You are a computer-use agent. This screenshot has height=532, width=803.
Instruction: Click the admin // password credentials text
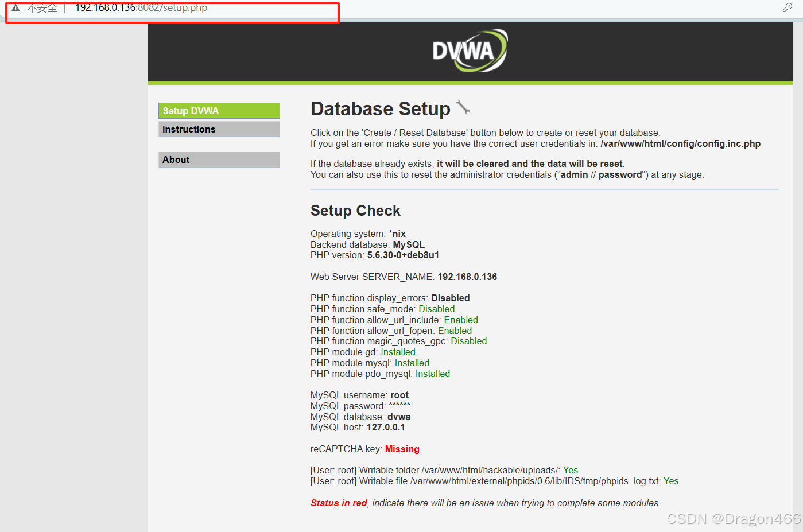coord(602,174)
